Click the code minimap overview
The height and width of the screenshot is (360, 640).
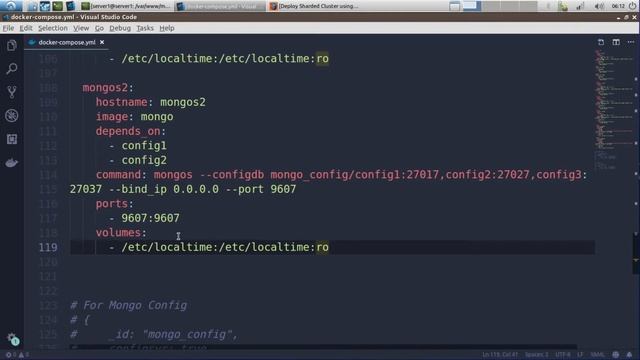613,110
